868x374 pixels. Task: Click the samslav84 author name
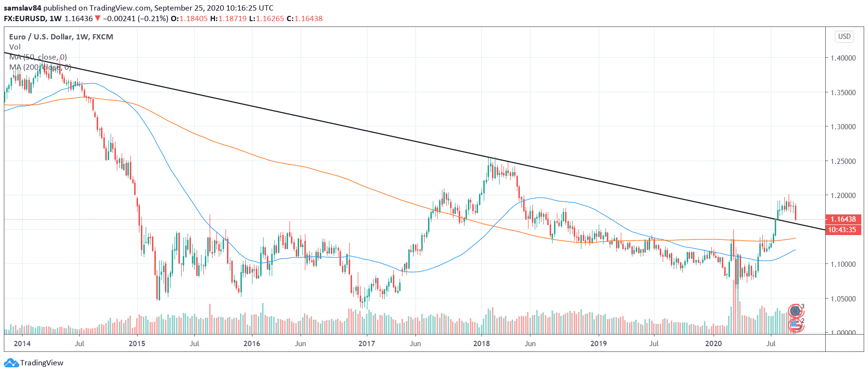coord(23,8)
